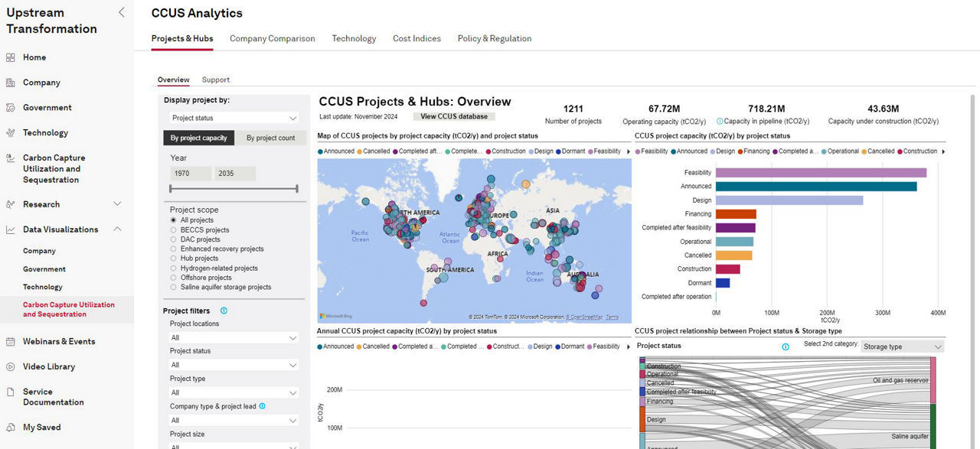The width and height of the screenshot is (980, 449).
Task: Choose the Hub projects radio option
Action: tap(174, 259)
